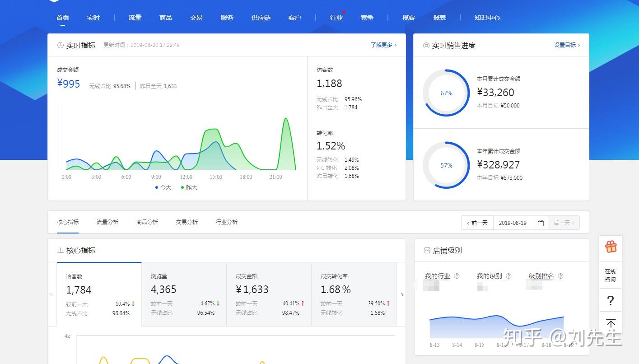Viewport: 639px width, 364px height.
Task: Click the green down arrow by 10.4%
Action: pos(133,303)
